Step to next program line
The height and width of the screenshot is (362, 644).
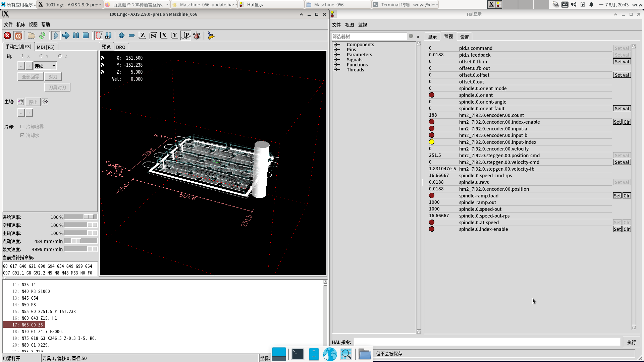[x=66, y=36]
